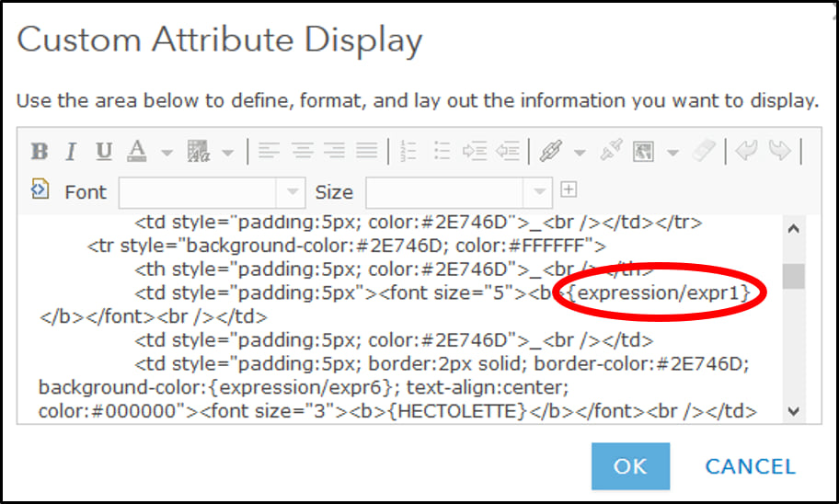Click the remove link icon
Screen dimensions: 839x504
tap(610, 151)
